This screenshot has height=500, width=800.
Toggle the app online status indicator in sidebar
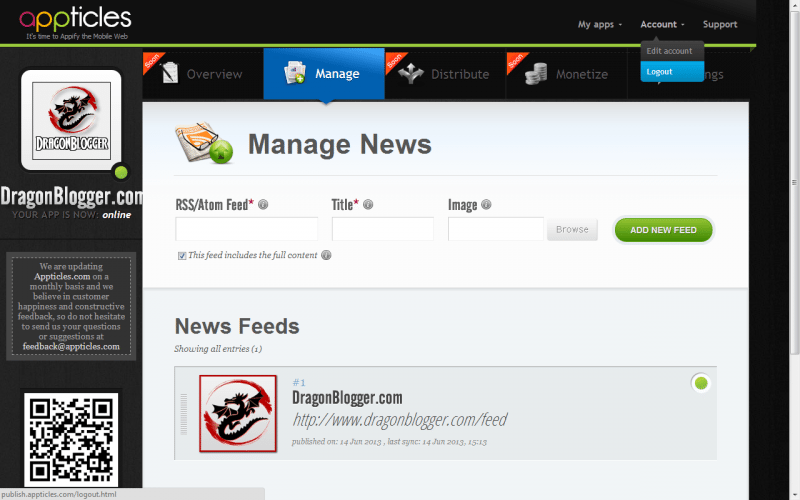(x=121, y=172)
